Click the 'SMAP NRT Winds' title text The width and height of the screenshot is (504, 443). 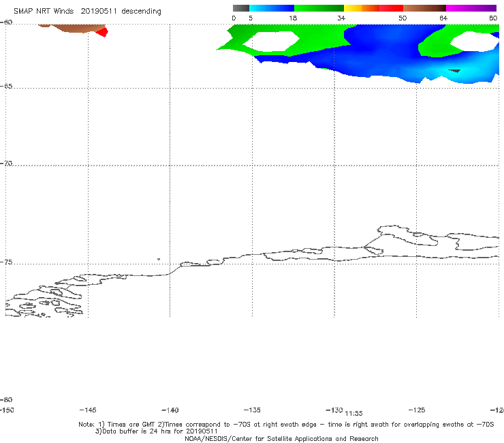click(44, 11)
